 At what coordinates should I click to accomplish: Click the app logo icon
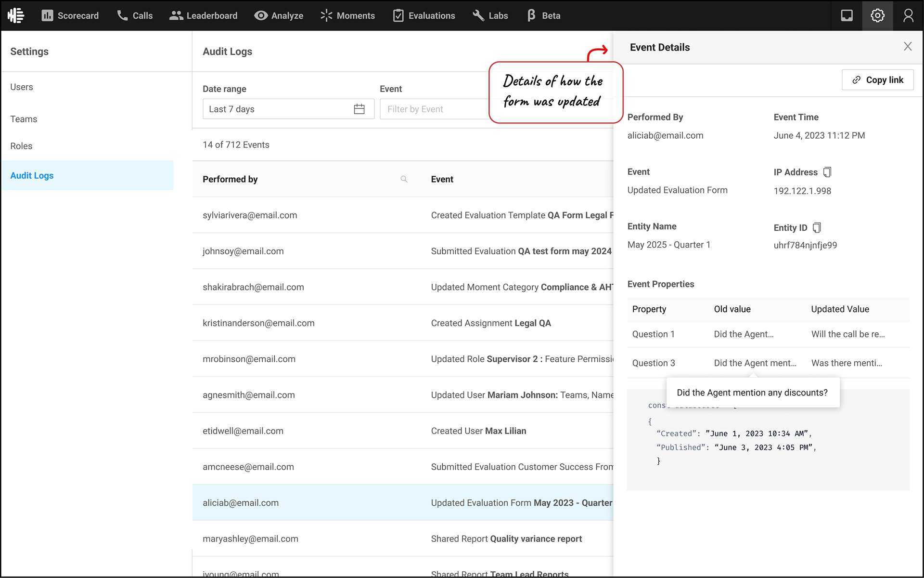tap(16, 15)
